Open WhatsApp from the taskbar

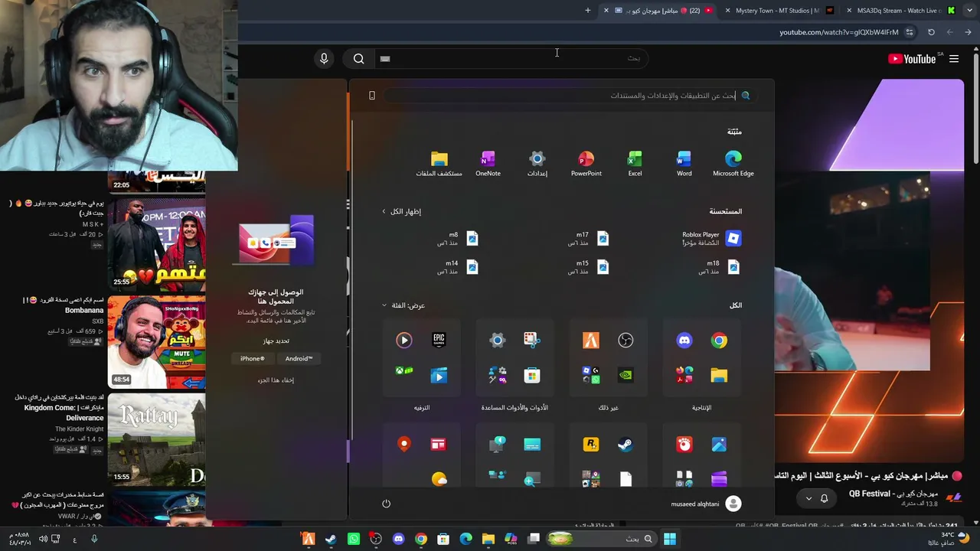pyautogui.click(x=353, y=540)
